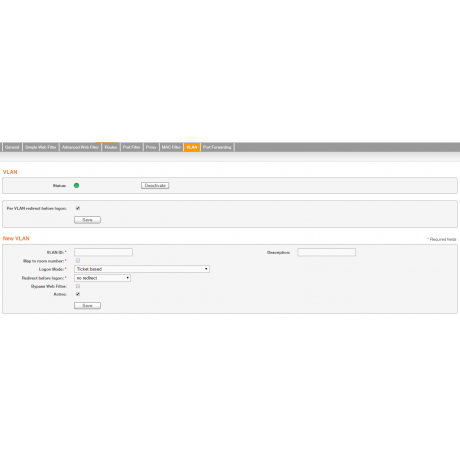Open the Logon Mode dropdown
This screenshot has width=460, height=460.
(142, 269)
